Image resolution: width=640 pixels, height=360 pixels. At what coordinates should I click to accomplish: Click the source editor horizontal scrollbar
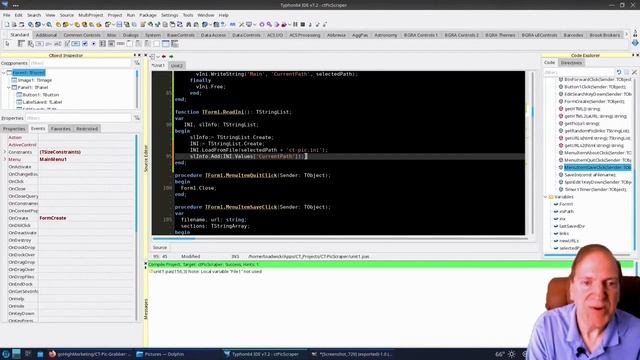pos(340,238)
